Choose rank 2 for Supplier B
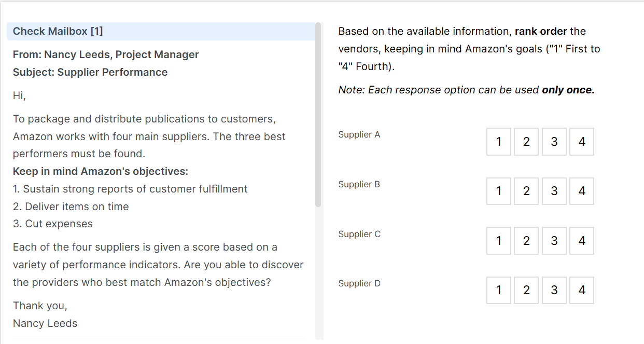This screenshot has height=344, width=644. click(x=526, y=191)
